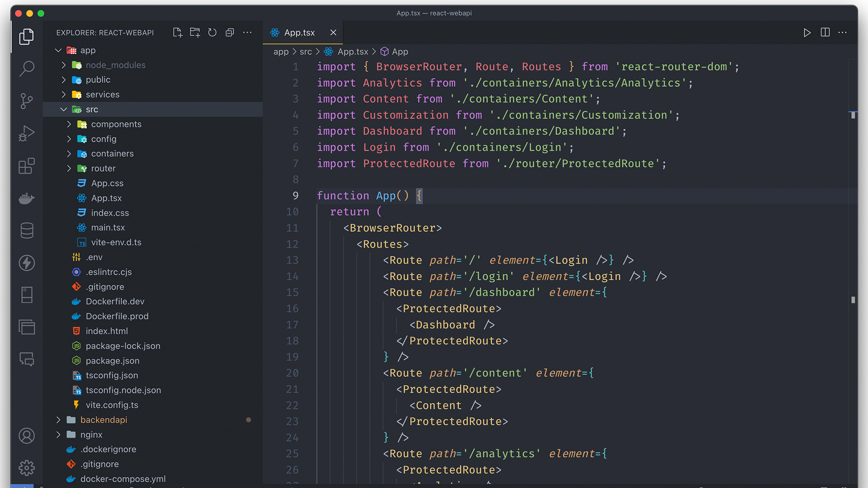Viewport: 868px width, 488px height.
Task: Open the Docker view in activity bar
Action: point(27,198)
